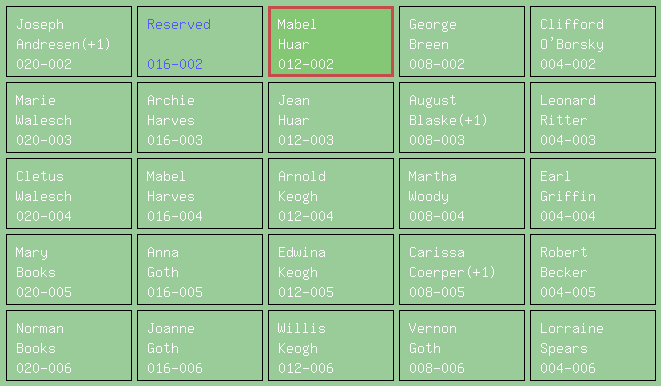The image size is (661, 386).
Task: Open the Reserved plot 016-002
Action: point(200,41)
